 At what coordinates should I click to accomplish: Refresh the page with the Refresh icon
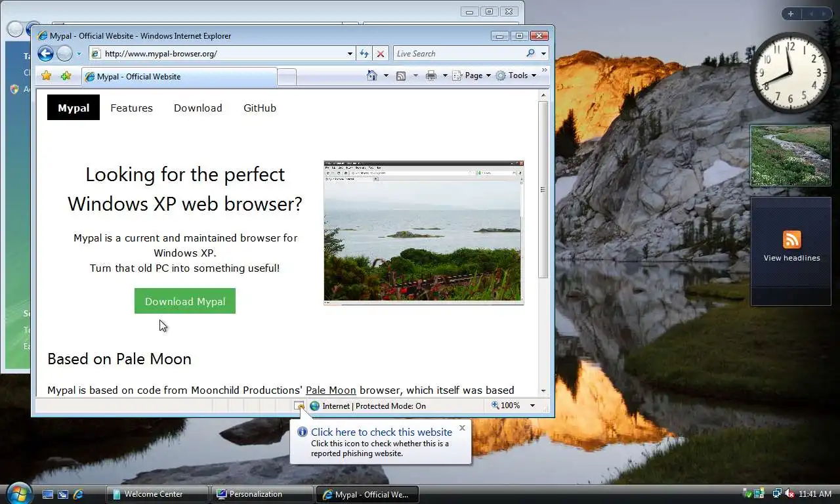pyautogui.click(x=364, y=54)
